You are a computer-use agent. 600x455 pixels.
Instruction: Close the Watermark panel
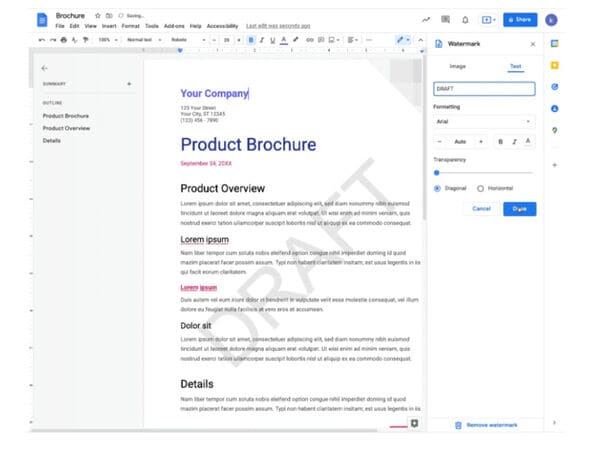tap(533, 44)
